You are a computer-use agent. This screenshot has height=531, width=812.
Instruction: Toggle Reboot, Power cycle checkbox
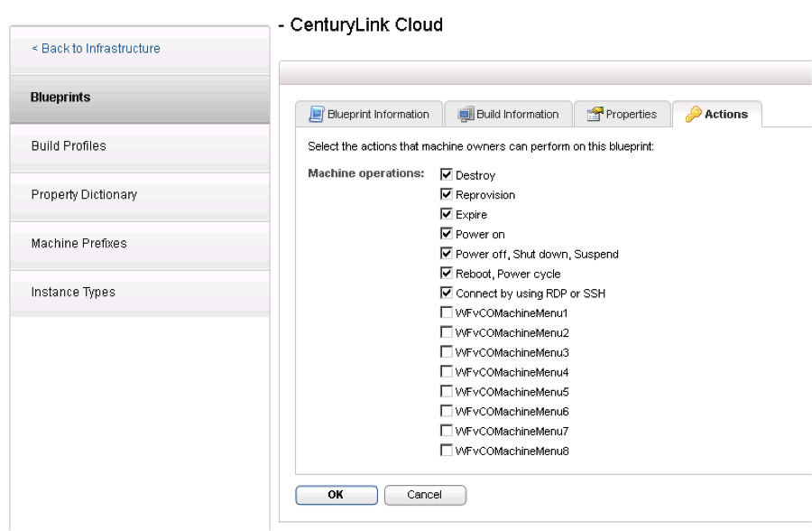[446, 274]
